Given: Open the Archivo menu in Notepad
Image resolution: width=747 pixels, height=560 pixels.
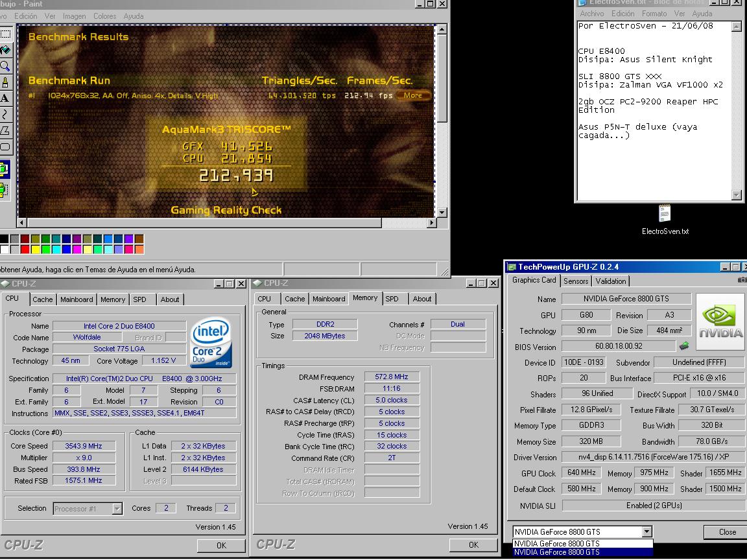Looking at the screenshot, I should pyautogui.click(x=591, y=14).
